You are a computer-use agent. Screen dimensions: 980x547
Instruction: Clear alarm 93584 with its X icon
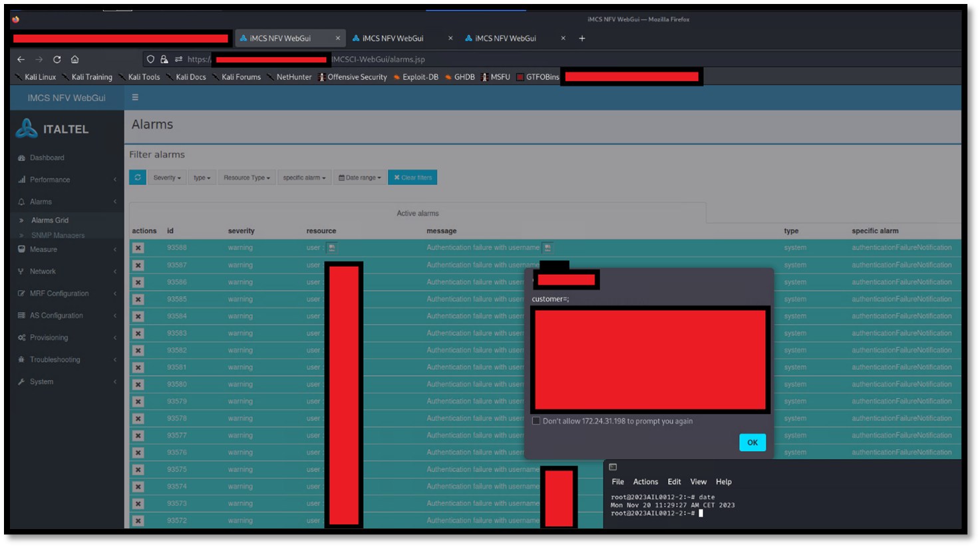coord(138,316)
